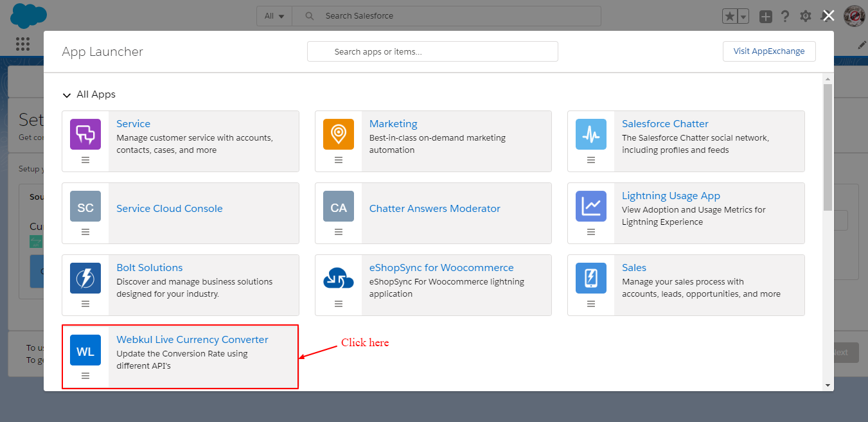Click the Bolt Solutions lightning icon
This screenshot has width=868, height=422.
pyautogui.click(x=85, y=278)
